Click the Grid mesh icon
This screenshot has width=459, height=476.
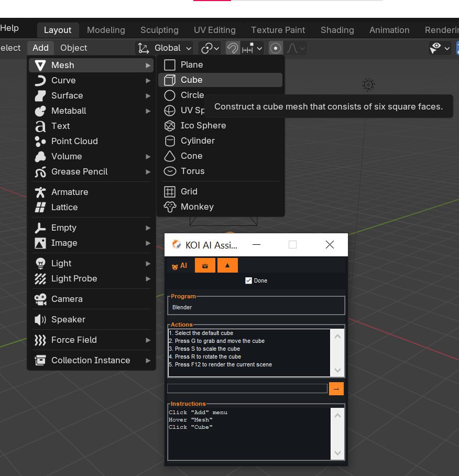coord(170,191)
